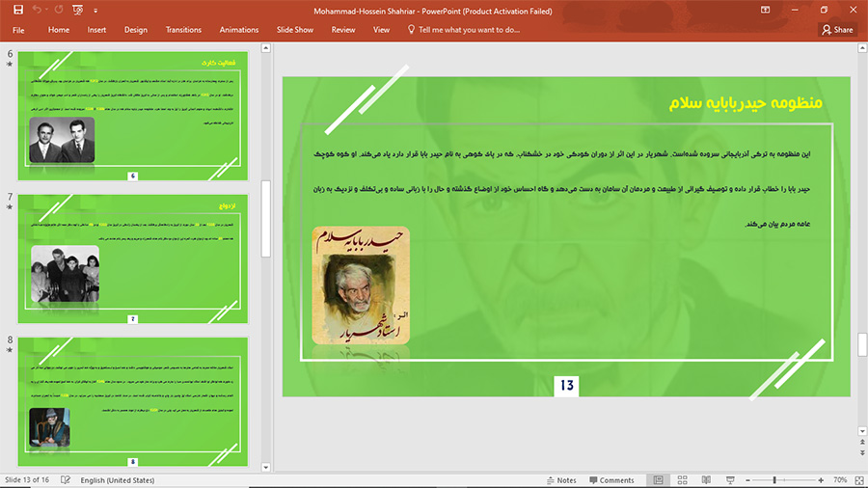Click the Undo arrow icon
This screenshot has height=488, width=868.
click(38, 10)
